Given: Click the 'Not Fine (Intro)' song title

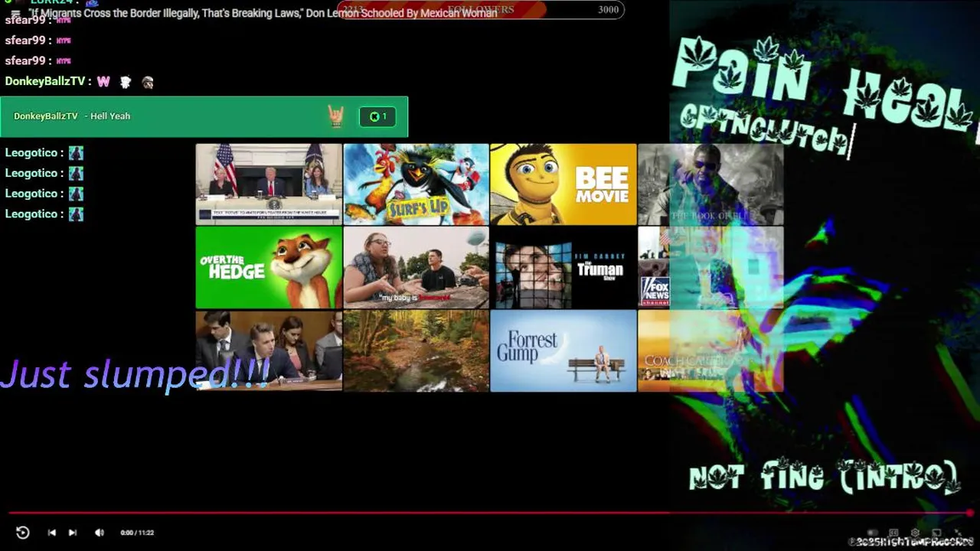Looking at the screenshot, I should tap(824, 477).
